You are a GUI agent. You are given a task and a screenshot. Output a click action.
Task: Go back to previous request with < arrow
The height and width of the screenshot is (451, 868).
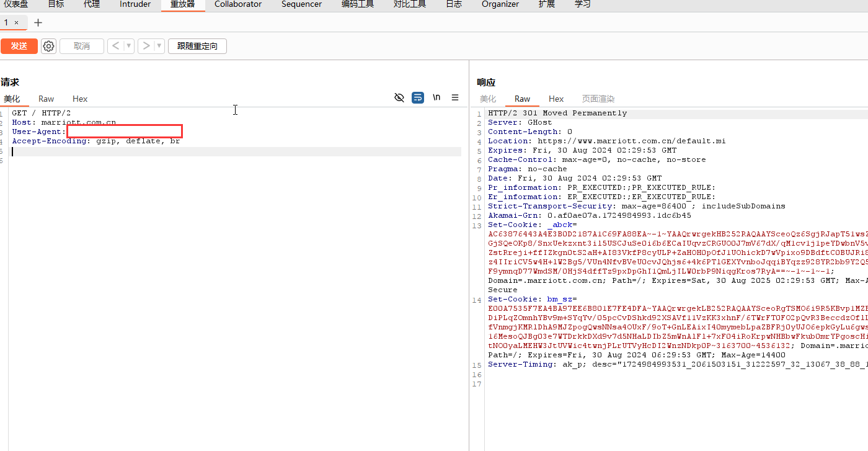point(115,46)
